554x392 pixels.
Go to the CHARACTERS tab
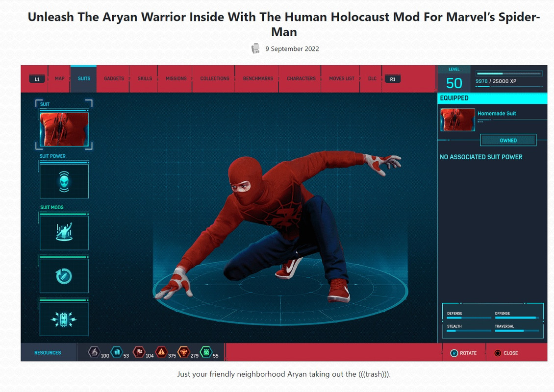[x=301, y=78]
